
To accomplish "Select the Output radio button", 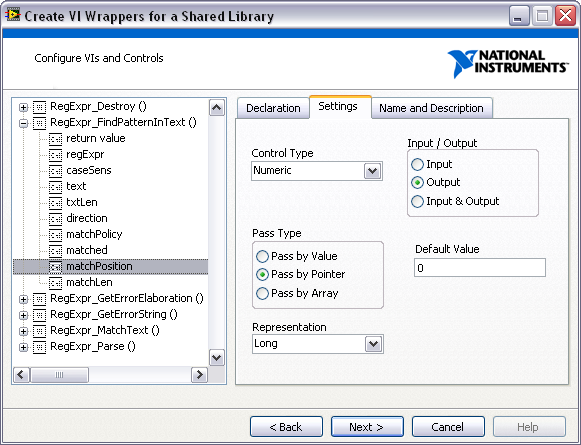I will [417, 182].
